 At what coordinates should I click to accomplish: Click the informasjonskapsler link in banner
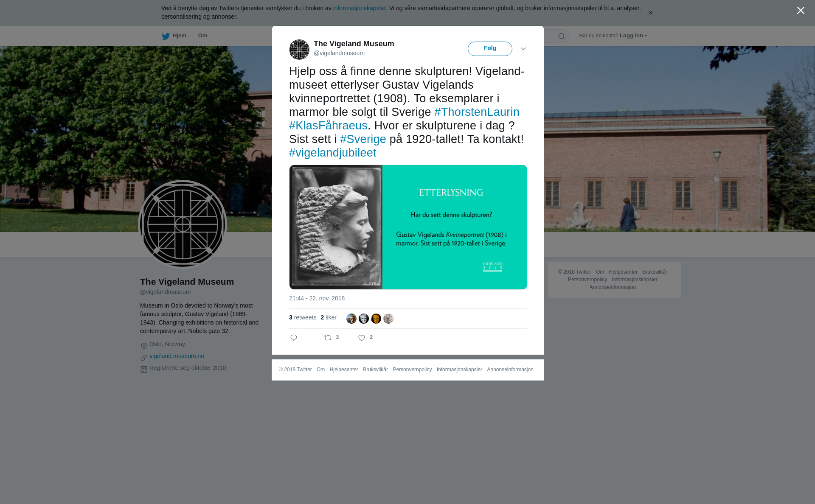pos(359,8)
